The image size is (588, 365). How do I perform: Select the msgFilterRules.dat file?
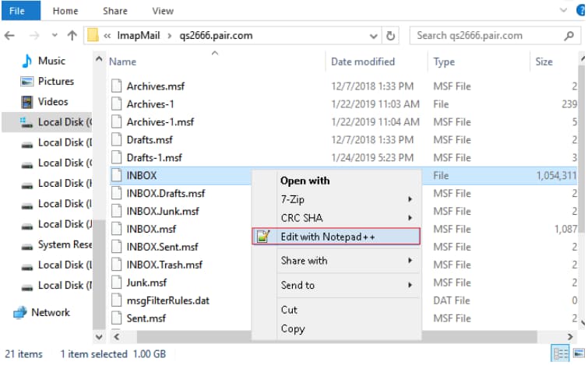(x=168, y=300)
